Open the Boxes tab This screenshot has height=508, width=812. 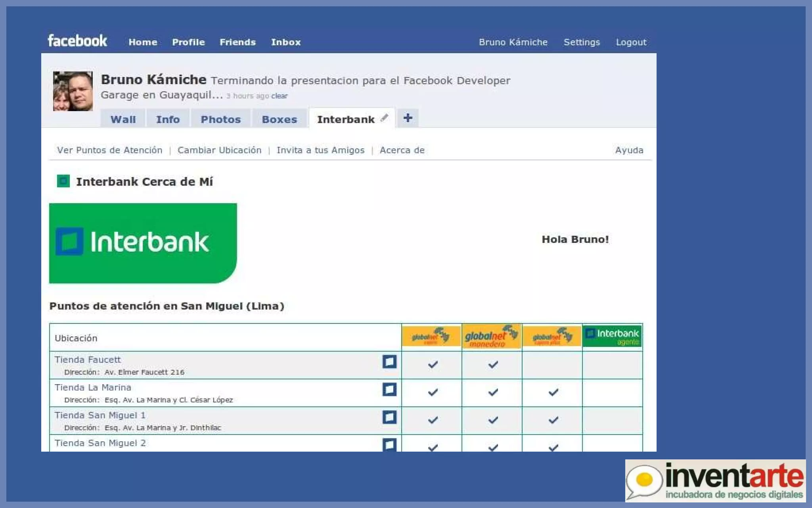pos(279,119)
